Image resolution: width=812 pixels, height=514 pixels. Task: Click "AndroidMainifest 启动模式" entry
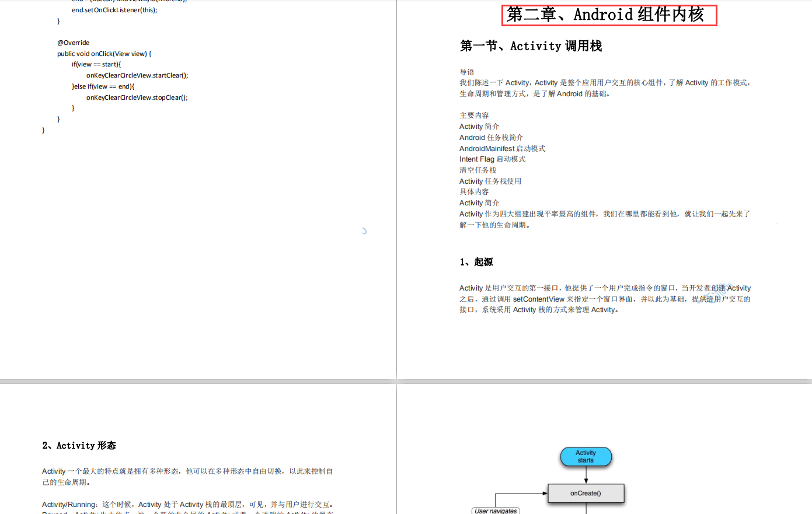[x=502, y=149]
